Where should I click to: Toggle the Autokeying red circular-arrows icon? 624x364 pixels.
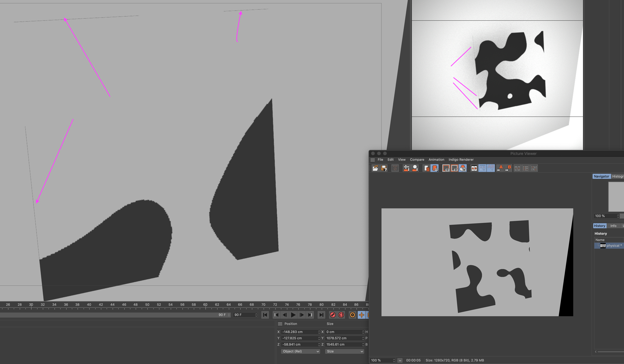tap(341, 315)
